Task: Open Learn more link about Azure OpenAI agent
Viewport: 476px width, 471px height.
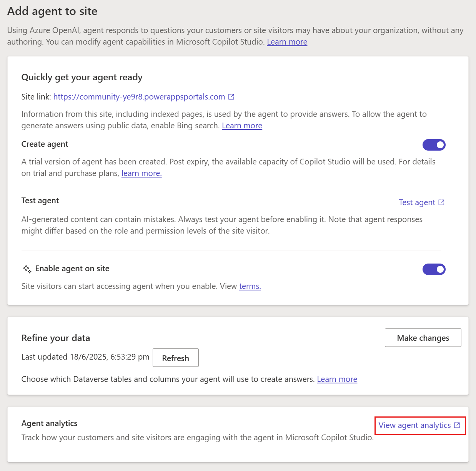Action: (x=287, y=42)
